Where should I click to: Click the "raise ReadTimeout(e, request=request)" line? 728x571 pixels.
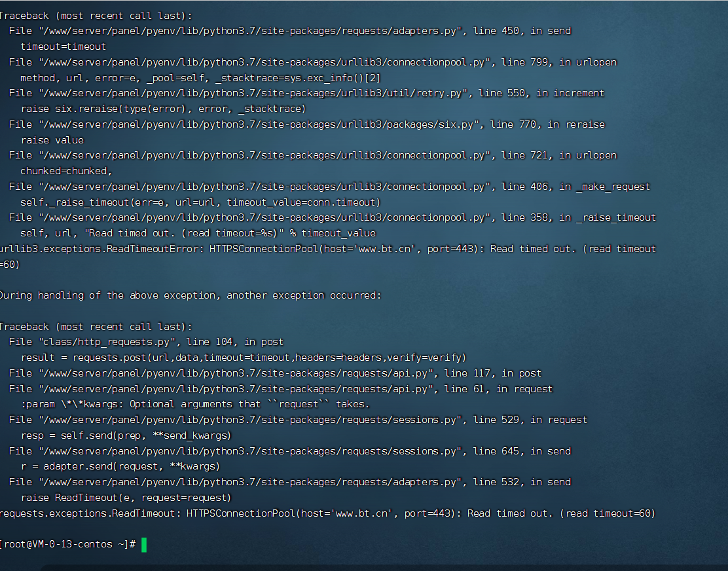[x=126, y=498]
